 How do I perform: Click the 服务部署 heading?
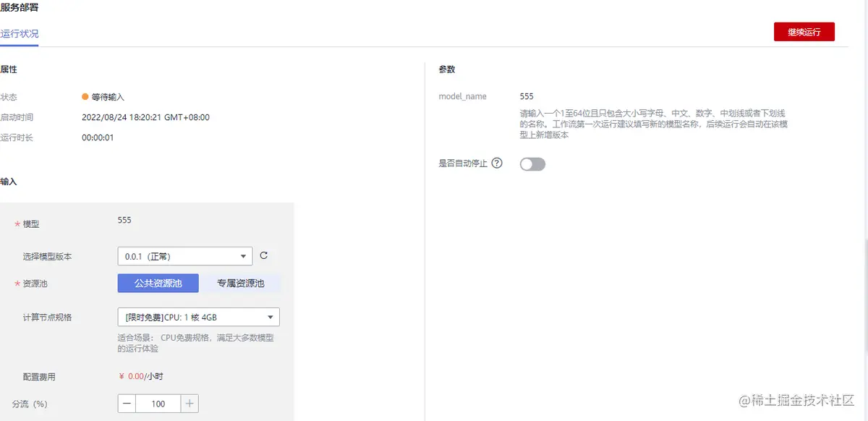(20, 7)
